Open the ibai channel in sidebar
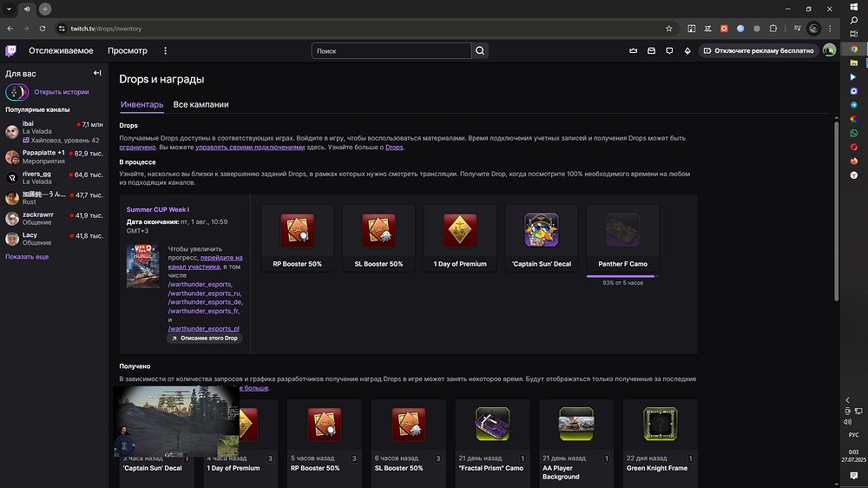Screen dimensions: 868x488 click(x=54, y=132)
